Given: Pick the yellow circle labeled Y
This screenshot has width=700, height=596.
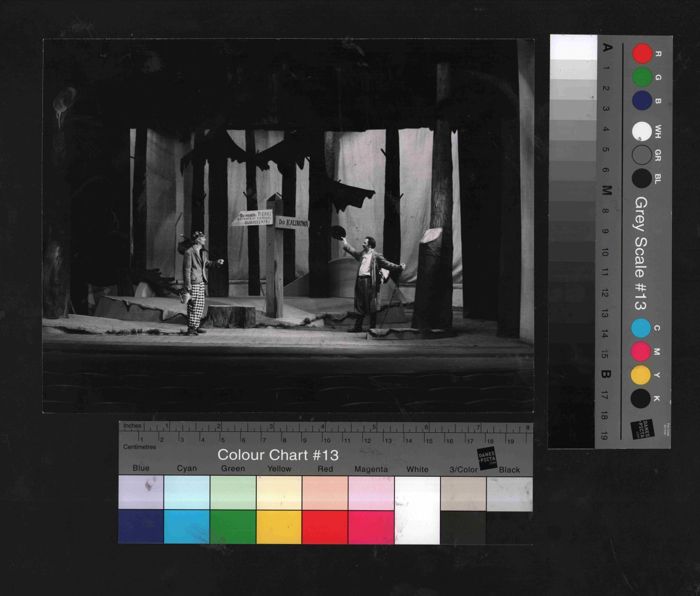Looking at the screenshot, I should (x=641, y=375).
